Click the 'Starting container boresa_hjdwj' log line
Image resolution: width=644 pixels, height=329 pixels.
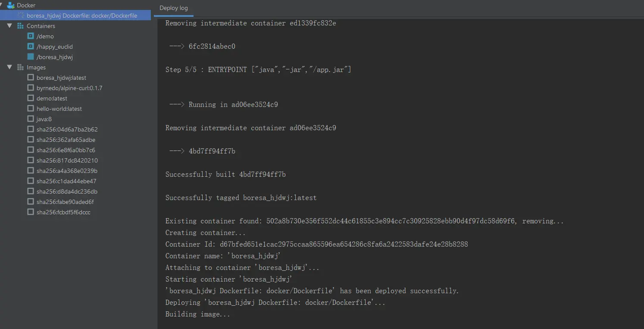click(x=229, y=279)
